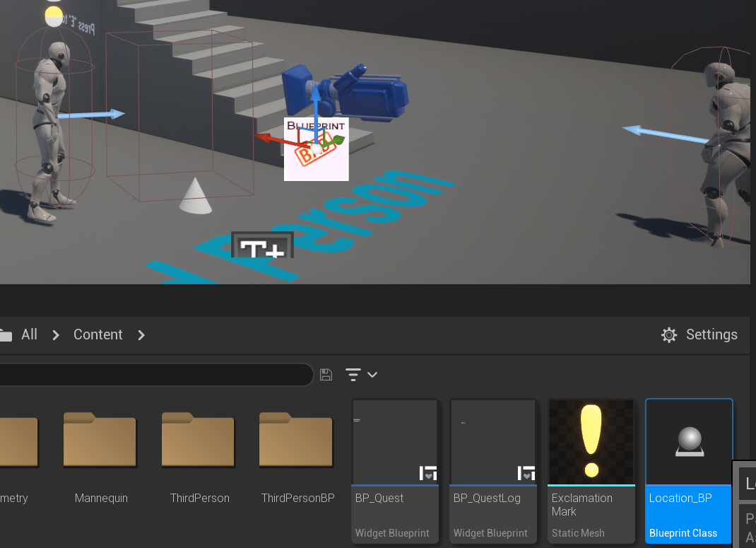Viewport: 756px width, 548px height.
Task: Click the Content breadcrumb
Action: pyautogui.click(x=98, y=334)
